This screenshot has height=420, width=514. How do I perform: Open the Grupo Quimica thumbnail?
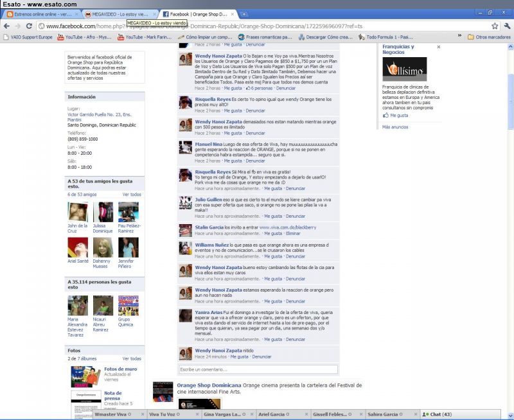[x=128, y=306]
